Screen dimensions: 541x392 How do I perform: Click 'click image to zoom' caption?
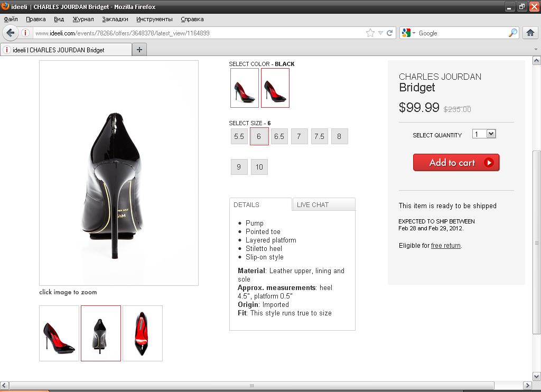(x=68, y=292)
